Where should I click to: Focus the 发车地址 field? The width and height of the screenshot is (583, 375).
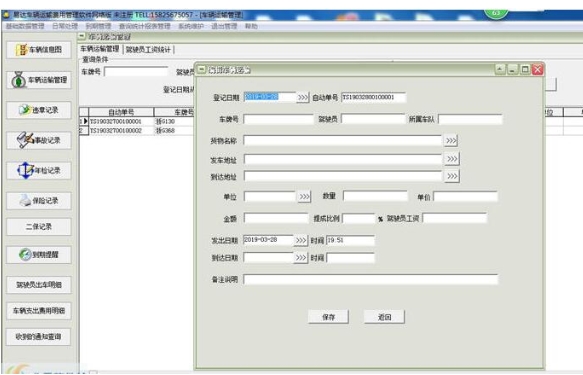(x=343, y=159)
